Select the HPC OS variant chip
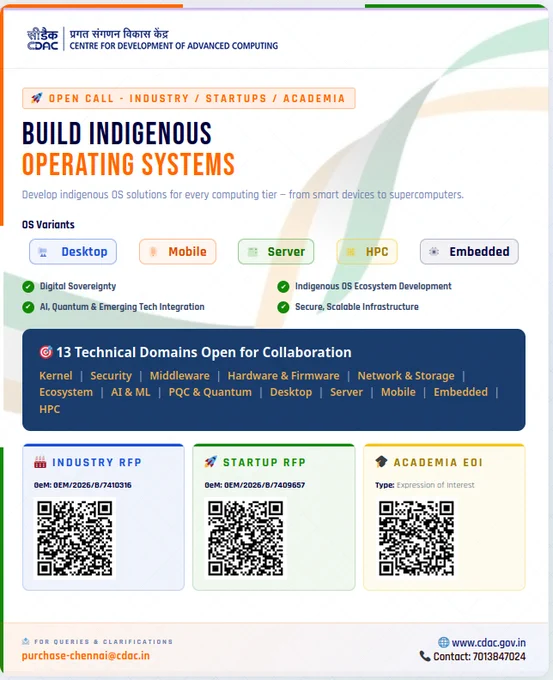 [367, 252]
